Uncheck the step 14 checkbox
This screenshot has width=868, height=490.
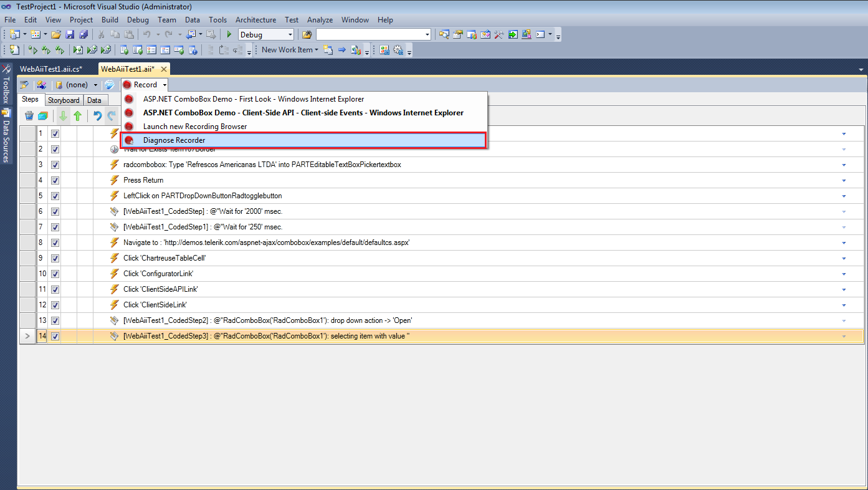coord(55,336)
